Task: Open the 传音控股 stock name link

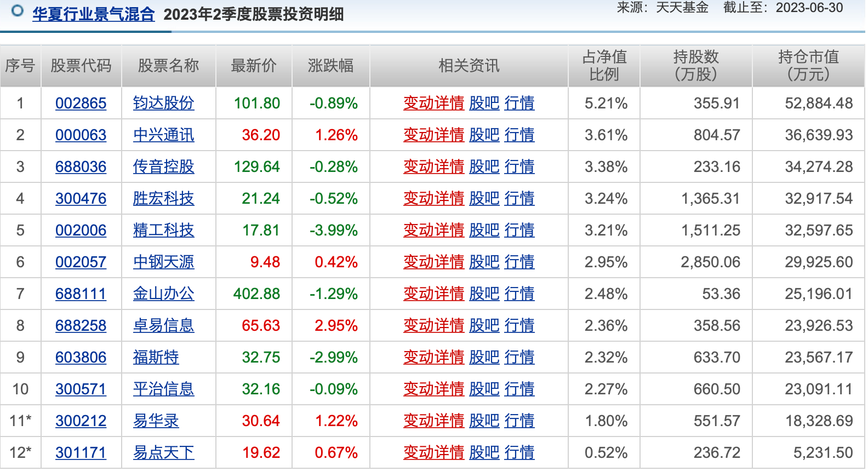Action: coord(163,167)
